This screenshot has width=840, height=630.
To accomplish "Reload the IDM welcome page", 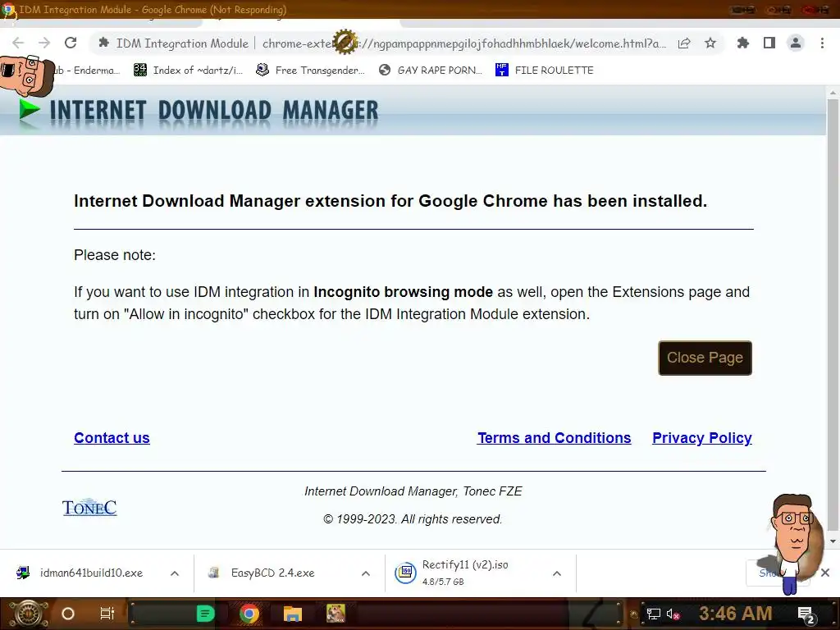I will coord(71,43).
